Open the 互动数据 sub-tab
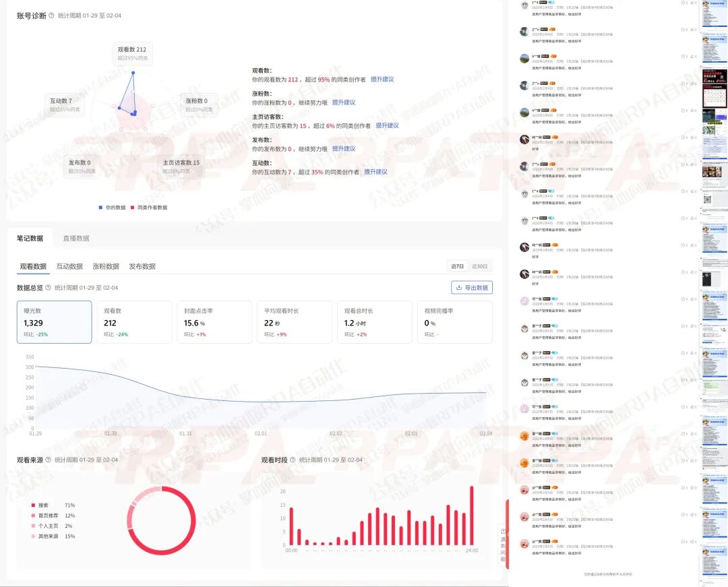The height and width of the screenshot is (587, 728). click(69, 266)
